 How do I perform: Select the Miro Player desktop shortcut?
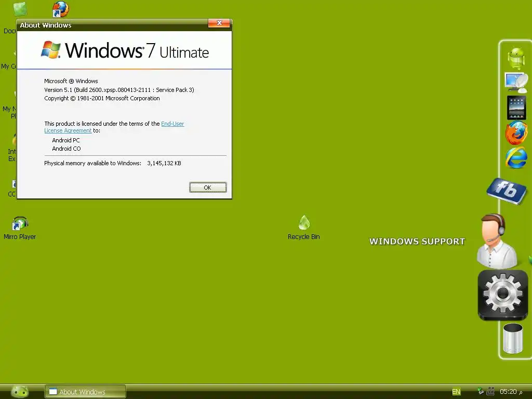click(20, 228)
